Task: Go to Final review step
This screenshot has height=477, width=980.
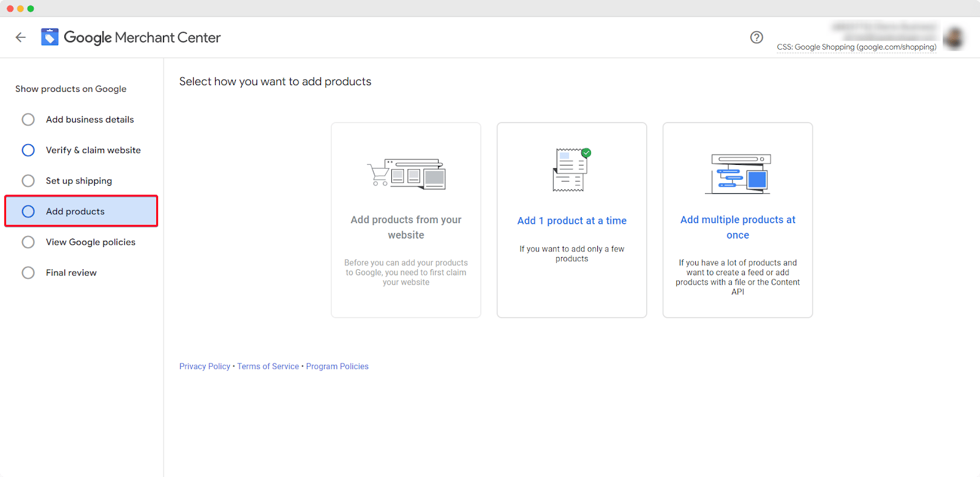Action: tap(71, 273)
